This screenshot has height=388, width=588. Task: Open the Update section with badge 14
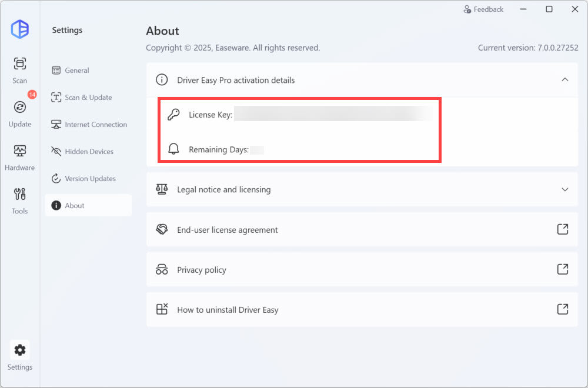click(20, 113)
